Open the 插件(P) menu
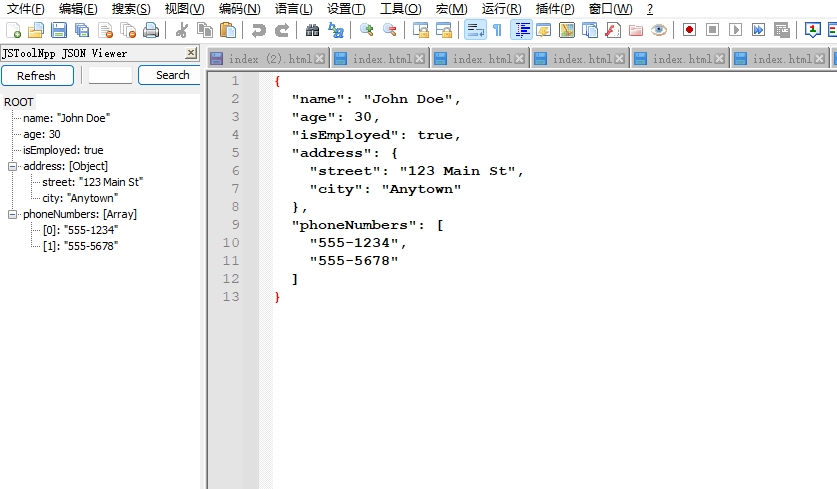Screen dimensions: 837x489 coord(555,9)
